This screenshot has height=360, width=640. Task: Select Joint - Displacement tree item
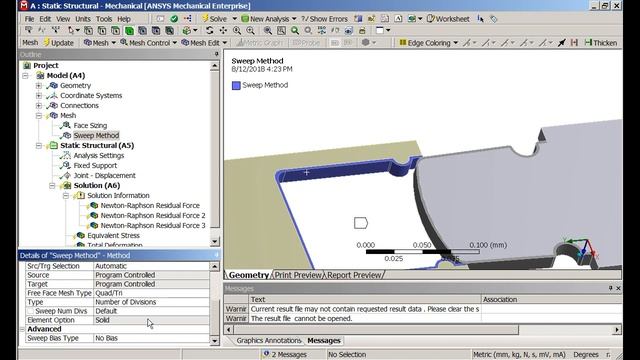[104, 176]
